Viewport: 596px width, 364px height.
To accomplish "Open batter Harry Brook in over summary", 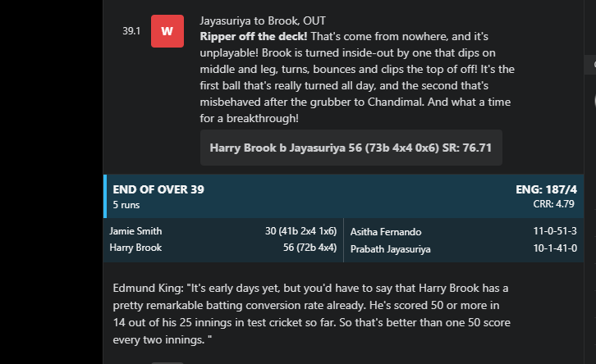I will pos(135,248).
